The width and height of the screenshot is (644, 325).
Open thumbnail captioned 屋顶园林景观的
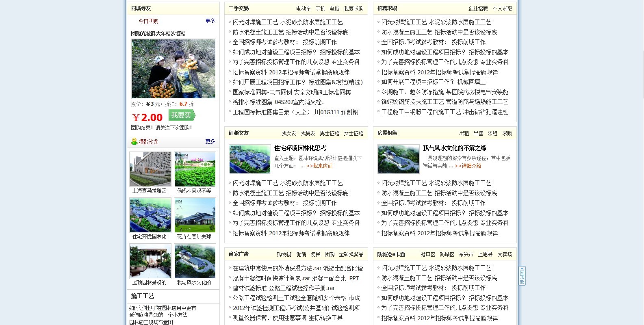[150, 261]
